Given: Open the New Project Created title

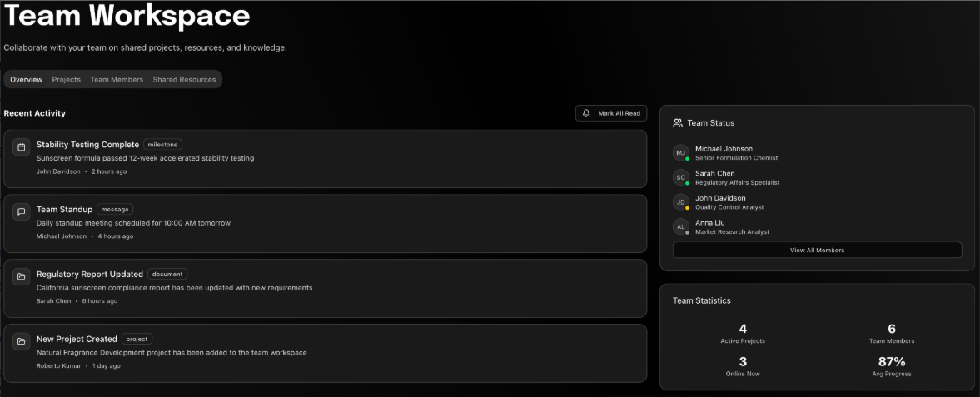Looking at the screenshot, I should click(77, 339).
